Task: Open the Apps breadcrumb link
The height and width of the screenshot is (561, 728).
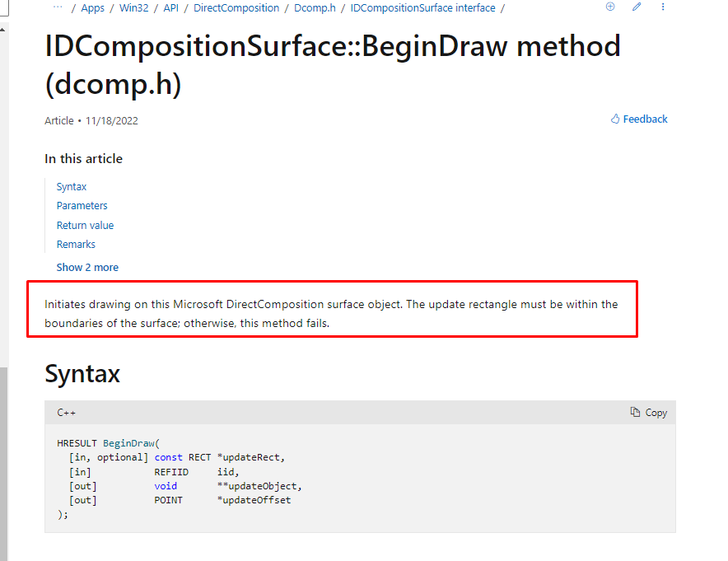Action: pyautogui.click(x=92, y=8)
